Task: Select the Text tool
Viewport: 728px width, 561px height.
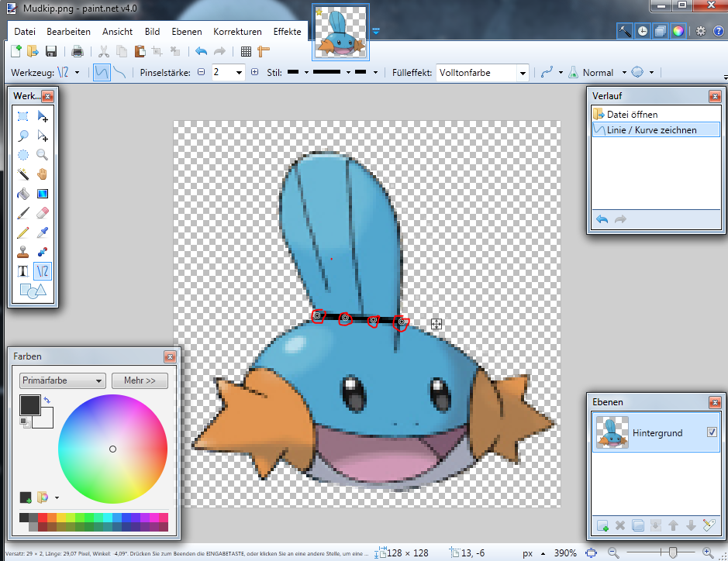Action: 22,271
